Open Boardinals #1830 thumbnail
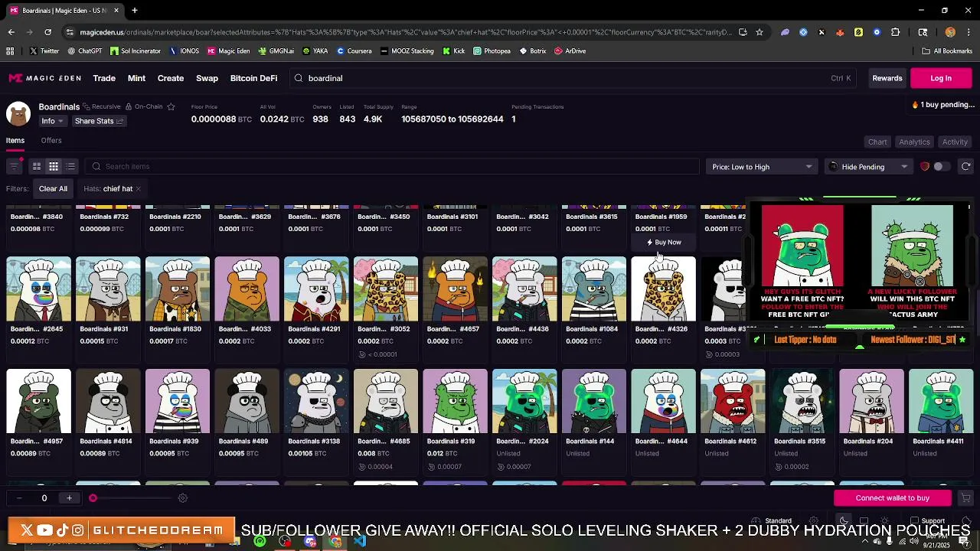Viewport: 980px width, 551px height. click(178, 289)
